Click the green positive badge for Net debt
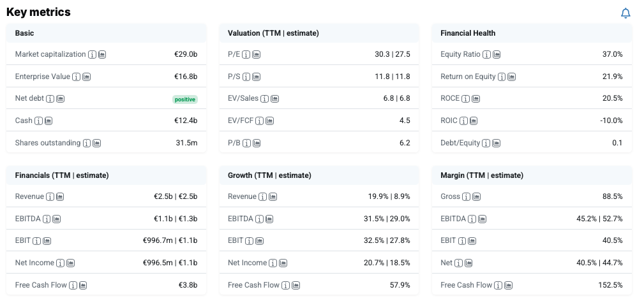644x301 pixels. (x=184, y=99)
